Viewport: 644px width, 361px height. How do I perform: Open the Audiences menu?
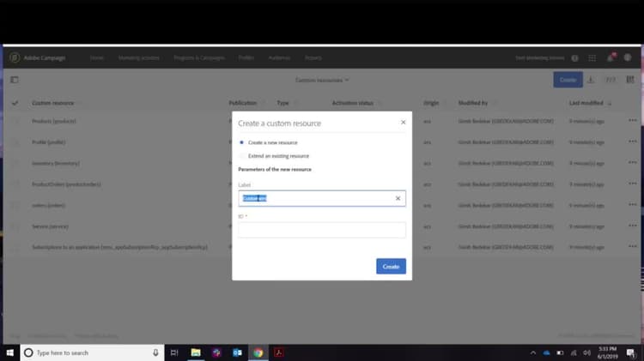(279, 57)
